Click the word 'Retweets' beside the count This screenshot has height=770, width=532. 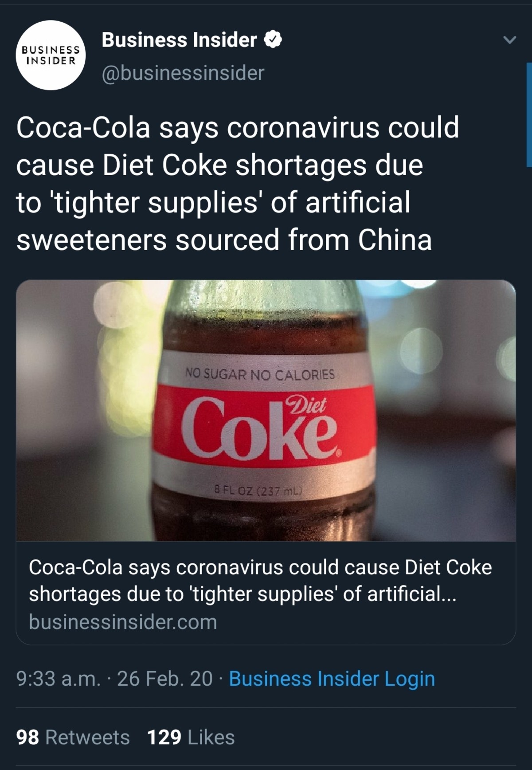87,737
